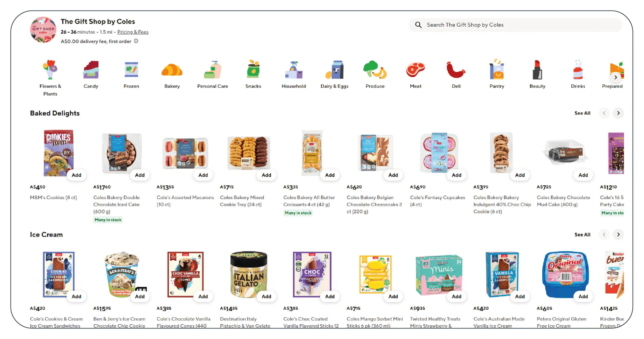Show next Ice Cream items
Viewport: 644px width, 339px height.
coord(618,235)
